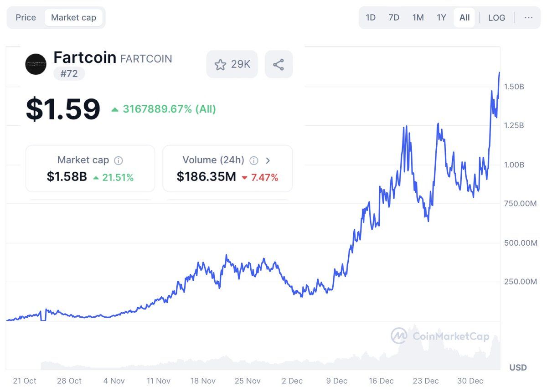Screen dimensions: 547x392
Task: Click the FARTCOIN ticker name link
Action: (x=146, y=58)
